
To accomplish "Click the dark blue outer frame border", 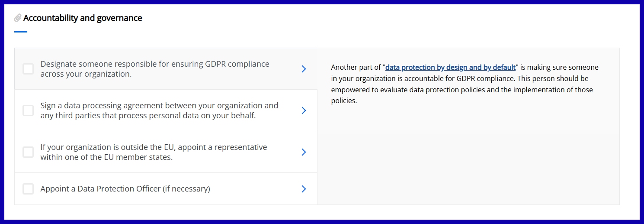I will [x=322, y=2].
